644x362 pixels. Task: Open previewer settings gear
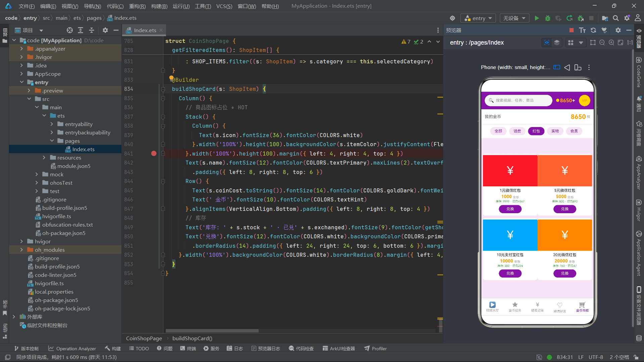tap(618, 30)
